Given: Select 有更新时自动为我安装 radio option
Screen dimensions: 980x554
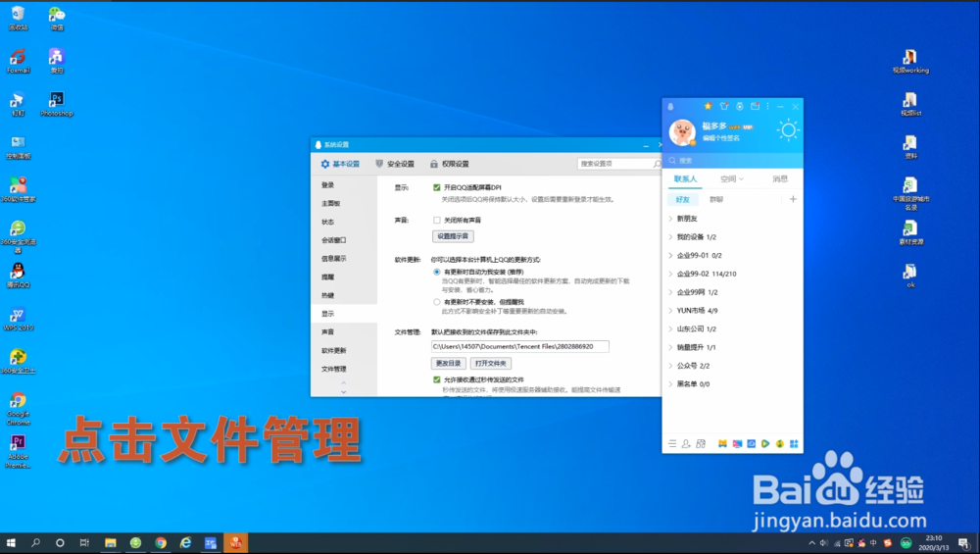Looking at the screenshot, I should coord(437,272).
